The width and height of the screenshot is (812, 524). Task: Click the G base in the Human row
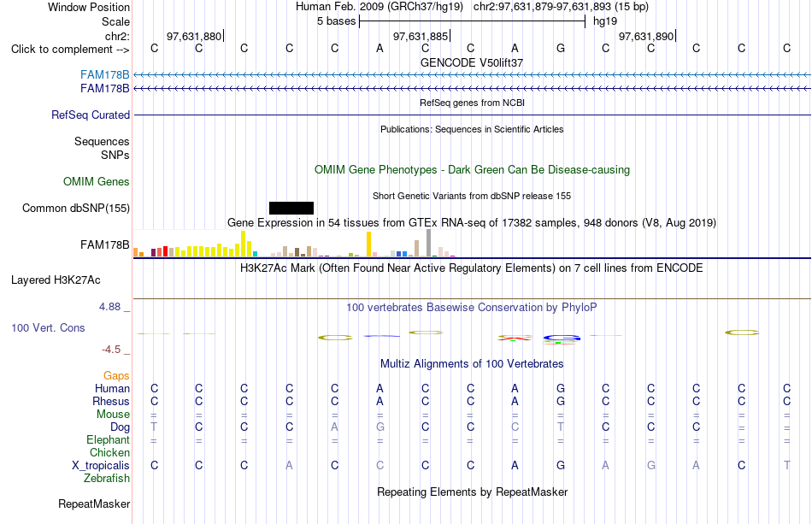(561, 388)
